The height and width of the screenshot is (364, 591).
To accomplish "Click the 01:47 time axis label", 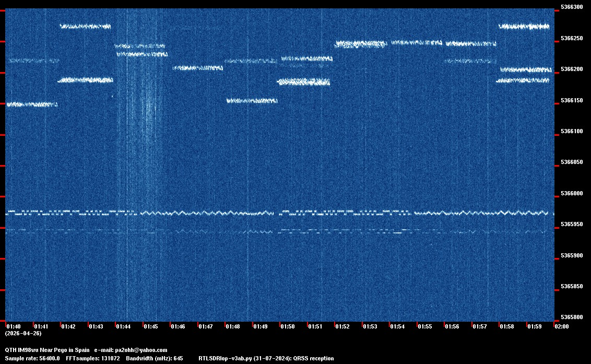I will click(x=205, y=326).
